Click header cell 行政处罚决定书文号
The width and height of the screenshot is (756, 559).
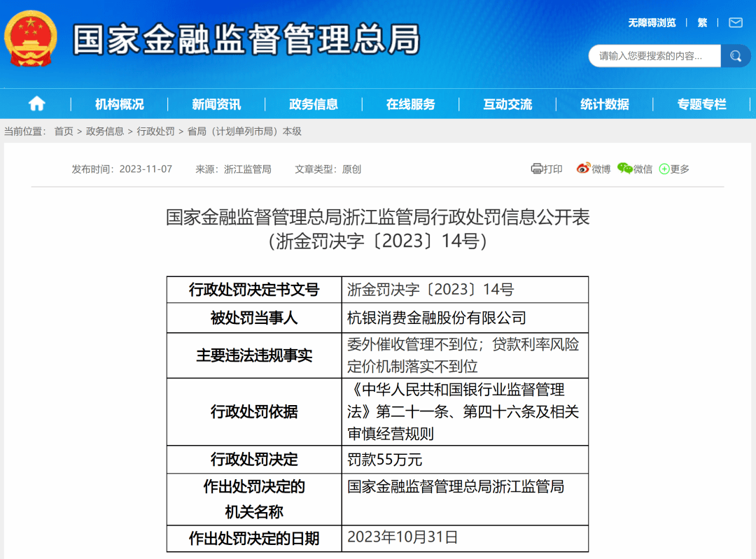(x=254, y=290)
